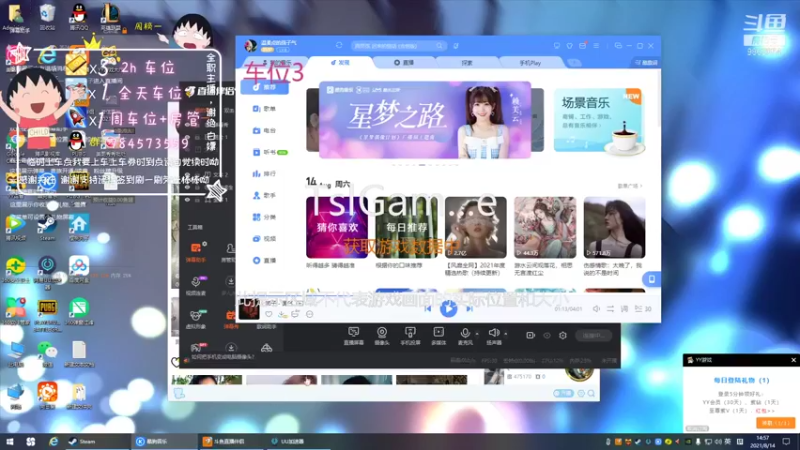Open more options for current song
The height and width of the screenshot is (450, 800).
[x=309, y=314]
